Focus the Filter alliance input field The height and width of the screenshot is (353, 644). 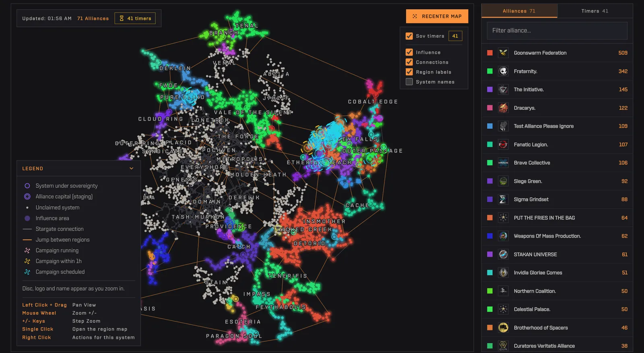point(557,31)
